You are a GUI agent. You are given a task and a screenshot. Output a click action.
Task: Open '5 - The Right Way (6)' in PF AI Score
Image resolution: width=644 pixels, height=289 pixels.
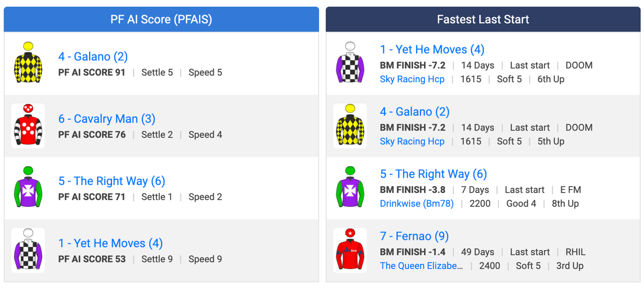coord(112,181)
